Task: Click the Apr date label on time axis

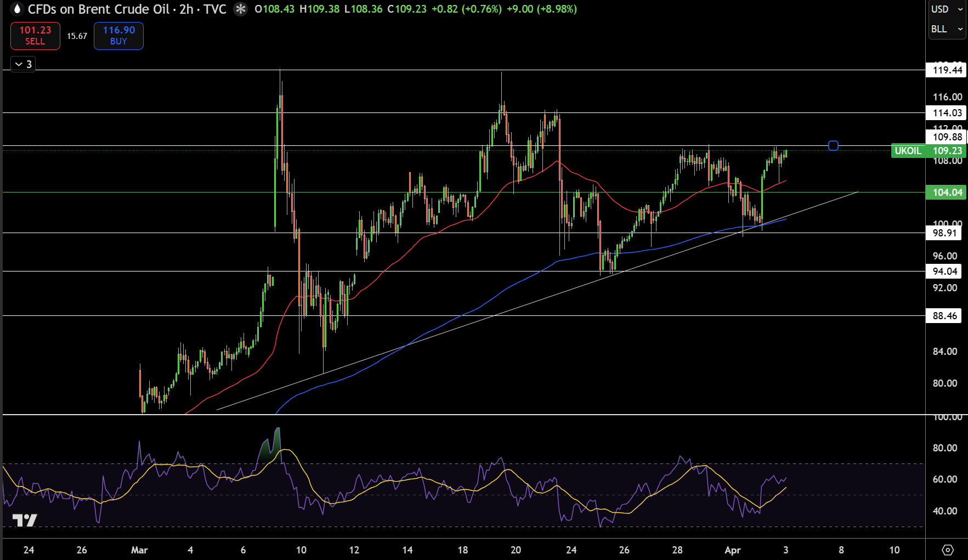Action: [733, 550]
